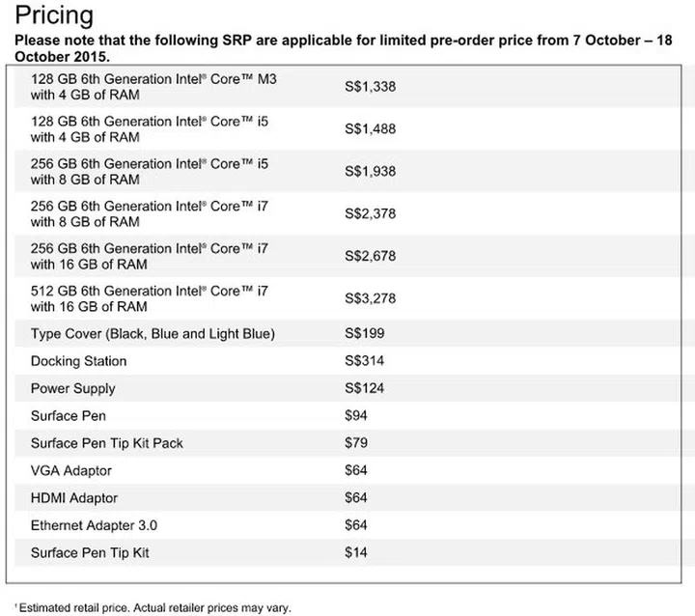This screenshot has width=695, height=616.
Task: Click the Docking Station entry
Action: pos(78,361)
